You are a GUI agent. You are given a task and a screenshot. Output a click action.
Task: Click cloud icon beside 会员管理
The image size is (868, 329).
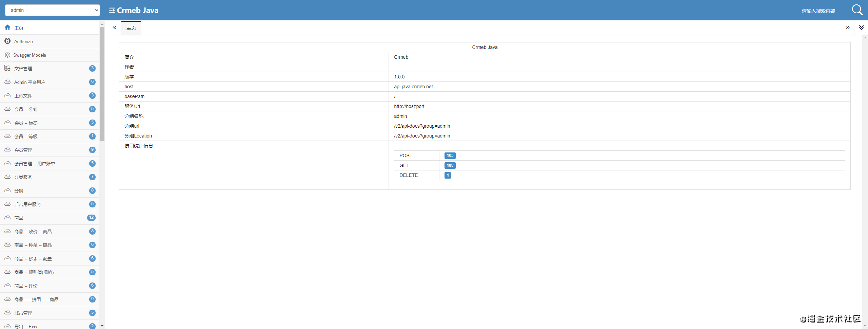7,150
